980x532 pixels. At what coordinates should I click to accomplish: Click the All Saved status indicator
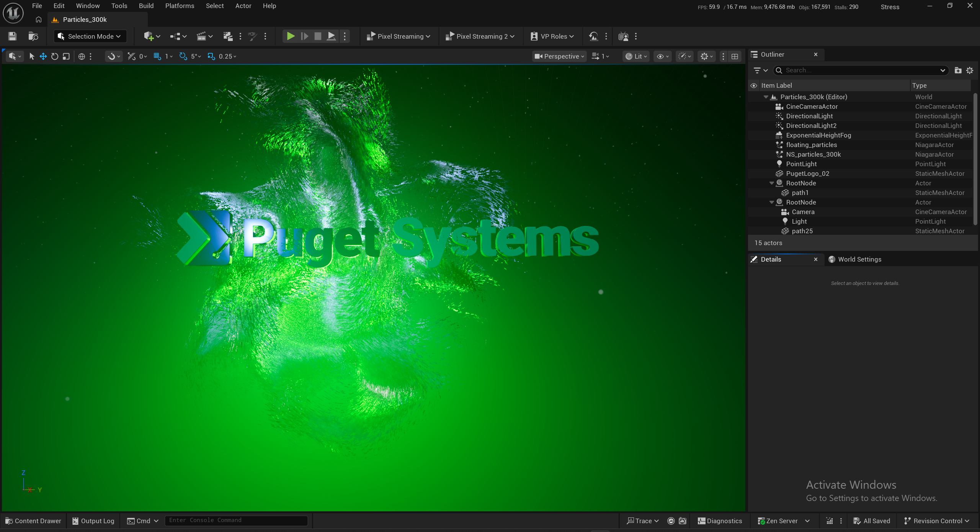[x=872, y=521]
